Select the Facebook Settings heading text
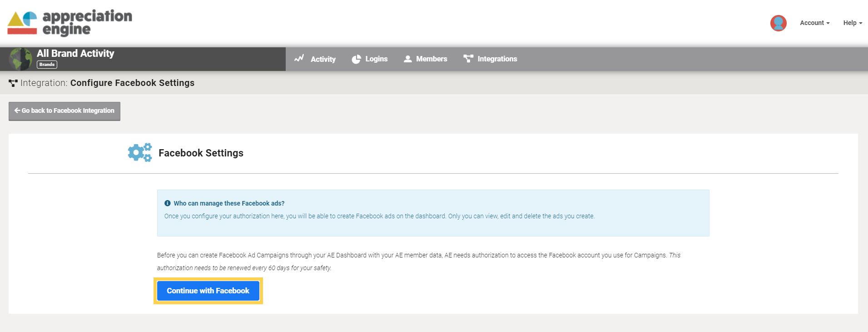Image resolution: width=868 pixels, height=332 pixels. (201, 153)
